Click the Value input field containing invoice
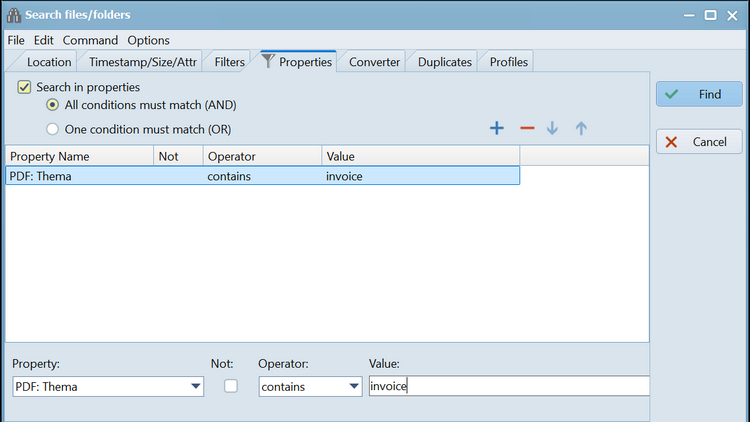 coord(508,386)
